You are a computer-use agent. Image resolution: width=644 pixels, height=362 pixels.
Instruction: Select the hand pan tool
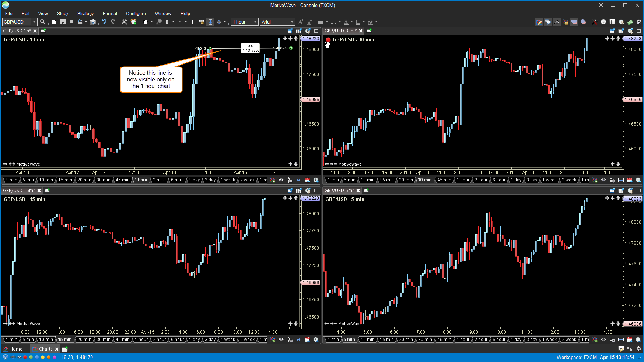point(145,22)
